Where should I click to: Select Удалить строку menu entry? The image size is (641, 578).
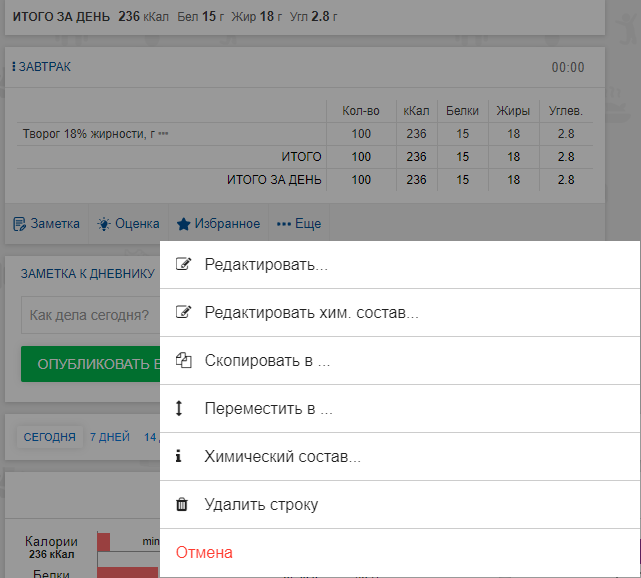tap(261, 505)
